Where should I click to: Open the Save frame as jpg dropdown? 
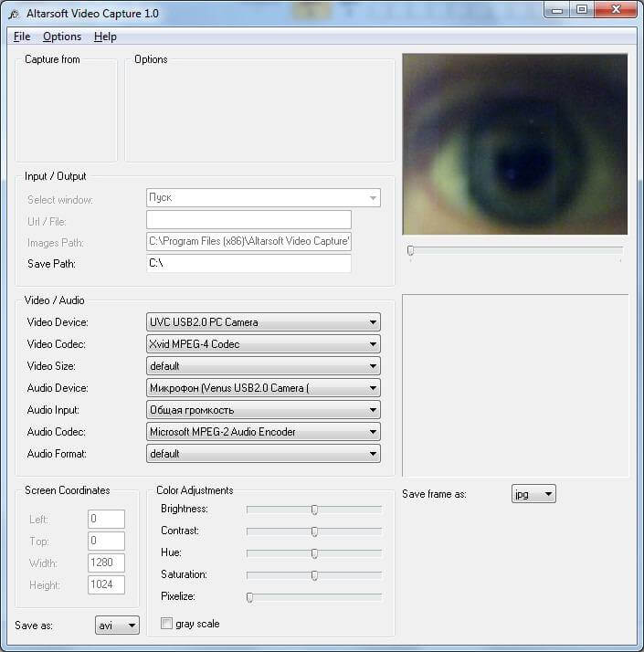click(x=533, y=494)
